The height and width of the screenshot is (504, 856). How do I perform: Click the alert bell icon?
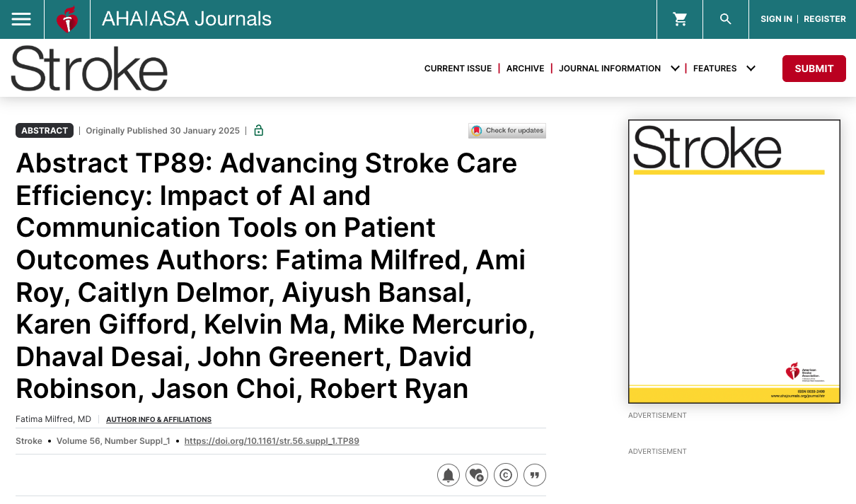coord(449,475)
